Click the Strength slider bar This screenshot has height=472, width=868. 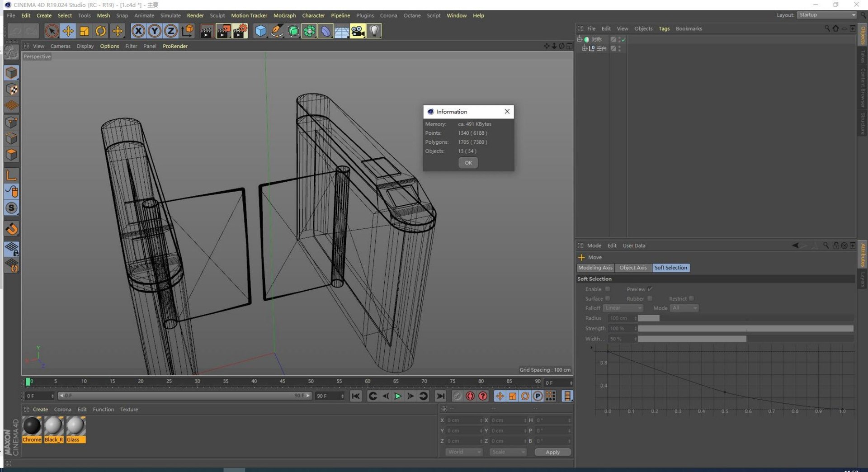(745, 329)
